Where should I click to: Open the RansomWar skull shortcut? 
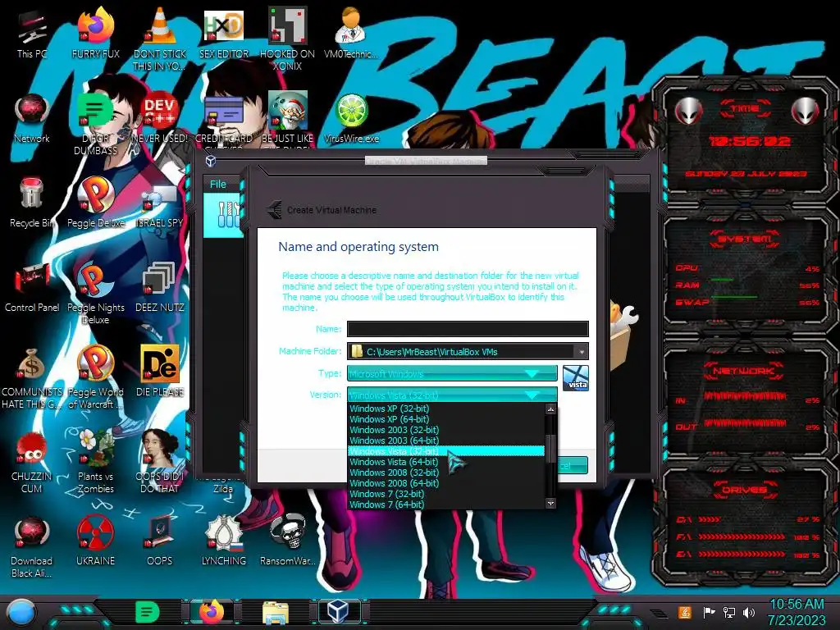(x=288, y=541)
